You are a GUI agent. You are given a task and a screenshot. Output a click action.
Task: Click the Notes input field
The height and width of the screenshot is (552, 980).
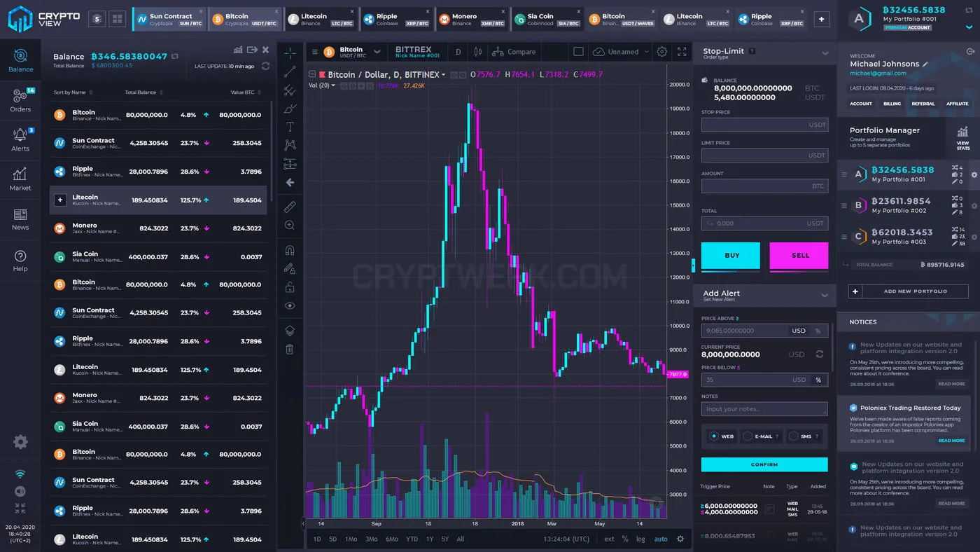pos(764,409)
